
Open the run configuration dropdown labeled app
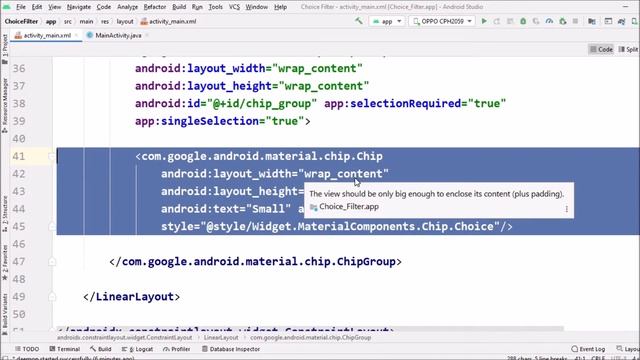click(387, 21)
